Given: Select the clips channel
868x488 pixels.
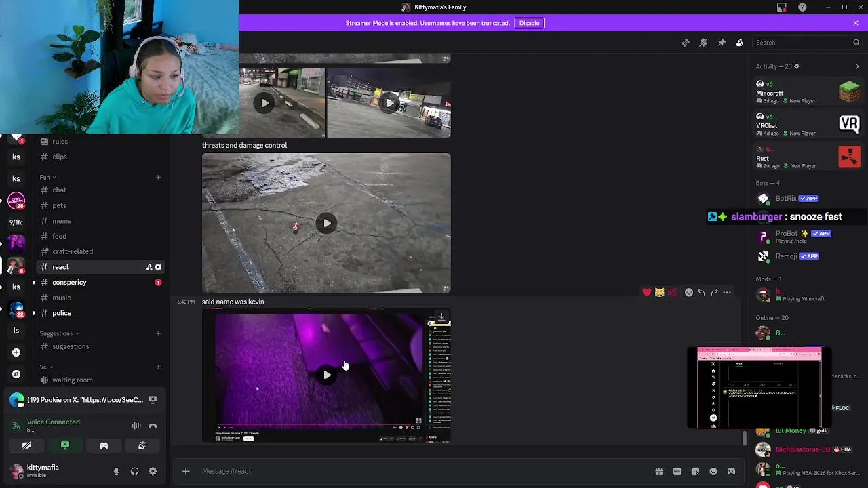Looking at the screenshot, I should coord(100,157).
